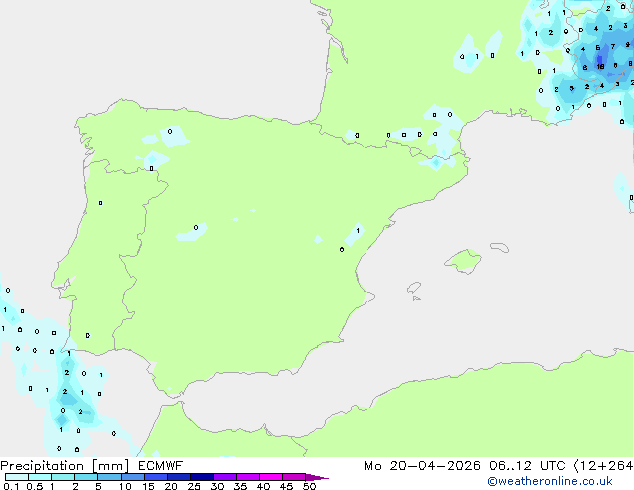This screenshot has height=490, width=634.
Task: Click the over-50 mm legend arrow tip
Action: click(x=317, y=477)
